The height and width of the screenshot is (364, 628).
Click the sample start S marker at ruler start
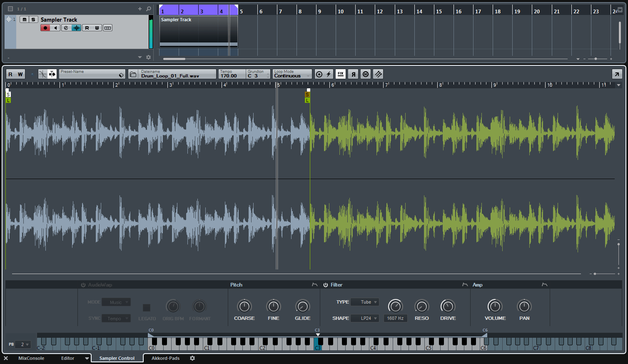click(x=8, y=95)
